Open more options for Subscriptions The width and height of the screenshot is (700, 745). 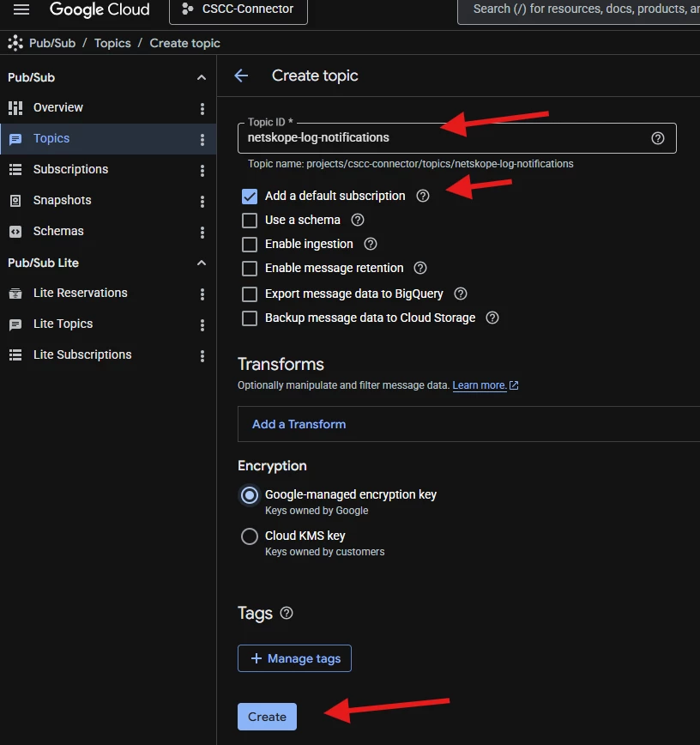coord(202,171)
